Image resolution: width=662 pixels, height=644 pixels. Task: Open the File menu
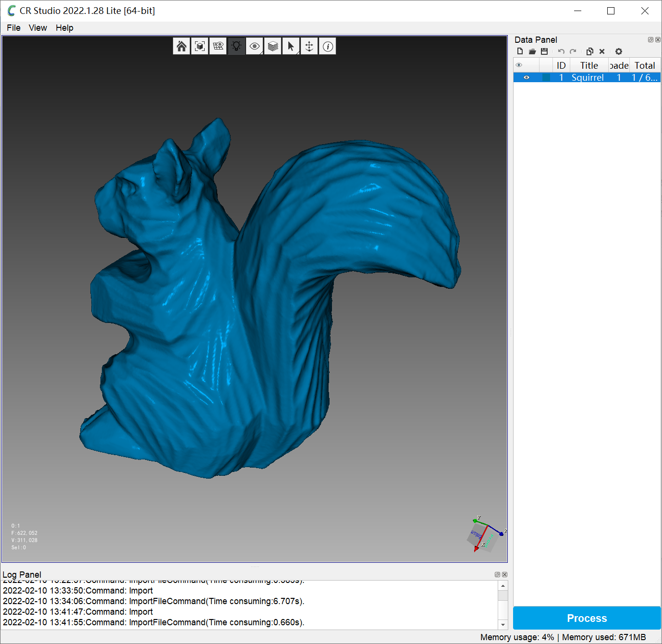[13, 27]
